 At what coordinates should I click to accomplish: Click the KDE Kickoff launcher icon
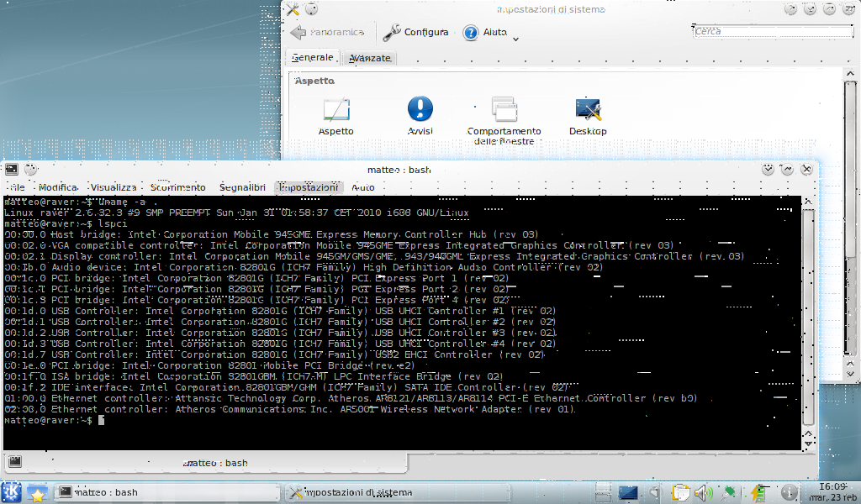[x=13, y=491]
